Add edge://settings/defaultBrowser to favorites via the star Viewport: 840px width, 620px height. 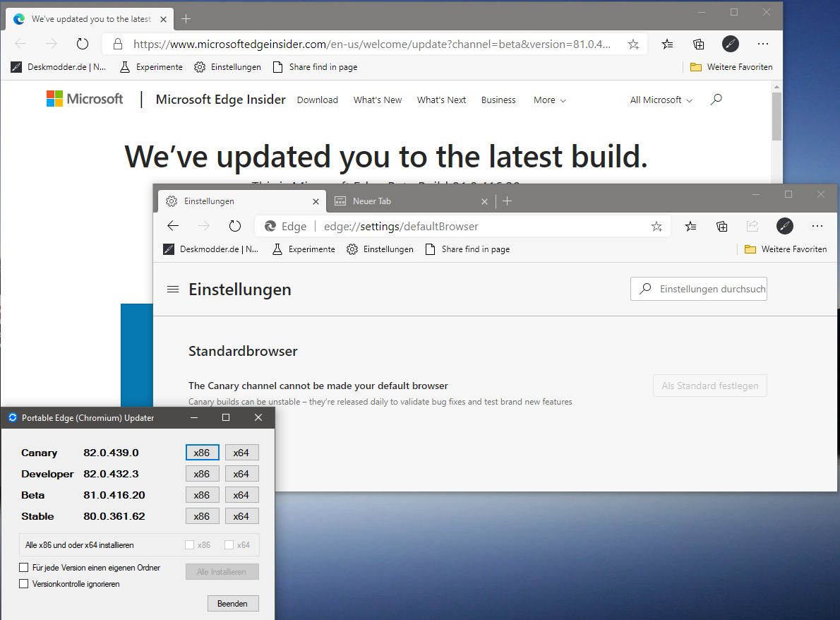656,226
